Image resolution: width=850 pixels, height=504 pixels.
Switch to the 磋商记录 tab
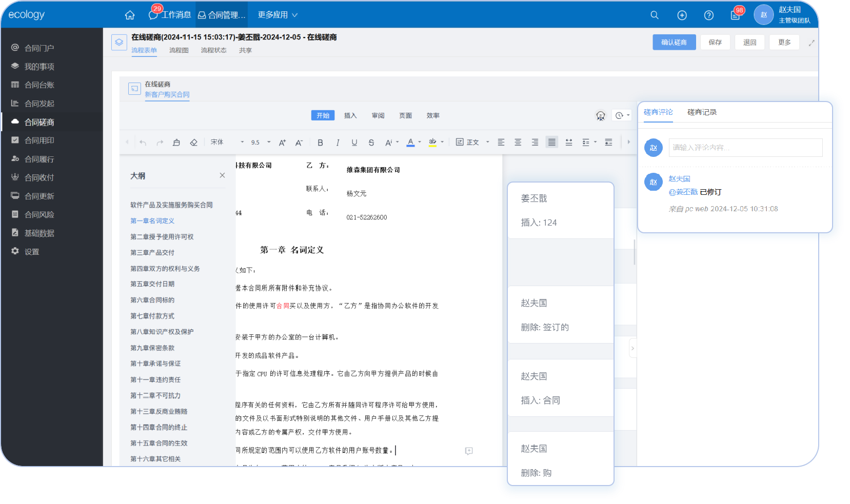pyautogui.click(x=702, y=112)
